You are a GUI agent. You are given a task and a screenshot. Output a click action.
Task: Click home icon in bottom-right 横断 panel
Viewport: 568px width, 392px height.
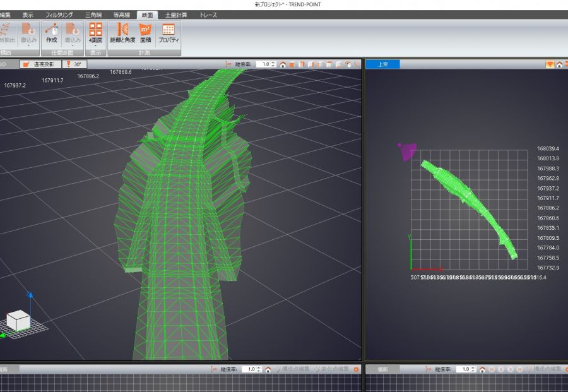[483, 369]
